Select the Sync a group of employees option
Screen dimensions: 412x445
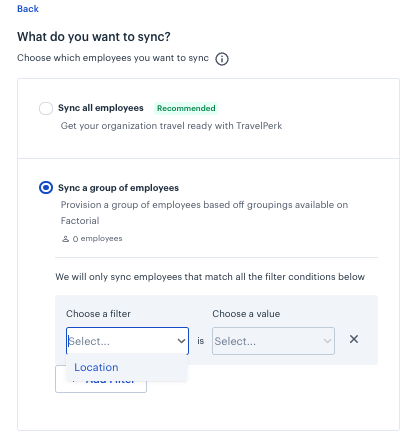click(x=46, y=188)
